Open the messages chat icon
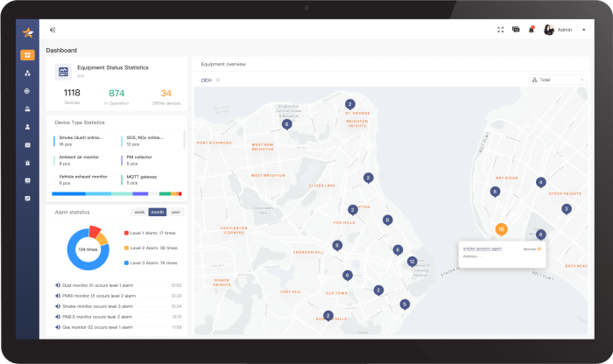This screenshot has width=613, height=364. tap(516, 30)
